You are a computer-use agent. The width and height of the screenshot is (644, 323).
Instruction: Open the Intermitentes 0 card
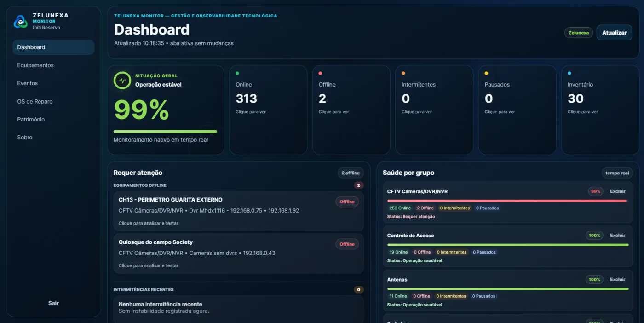(x=434, y=110)
